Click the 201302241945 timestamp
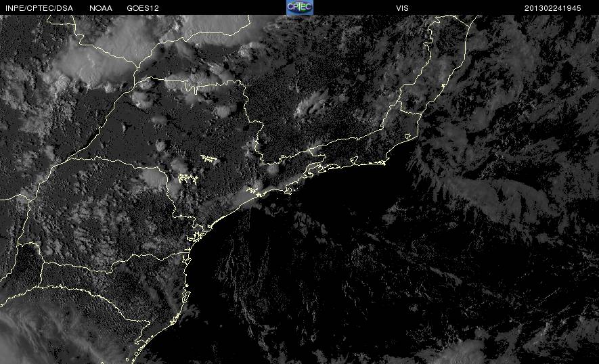 click(553, 8)
